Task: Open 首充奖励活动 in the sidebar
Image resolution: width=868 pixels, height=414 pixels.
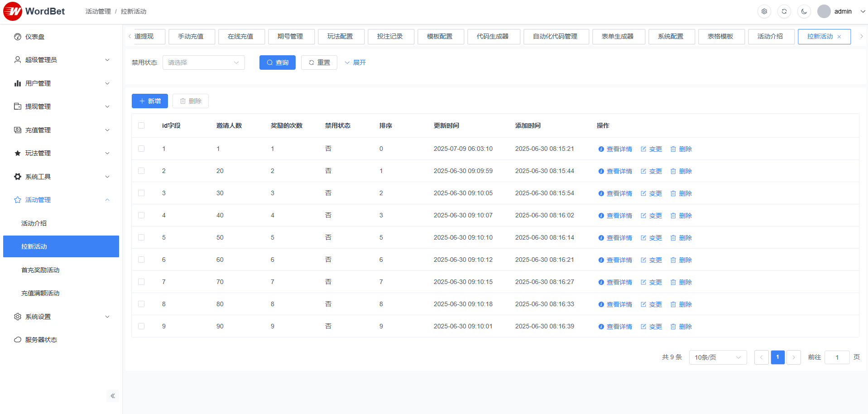Action: click(40, 270)
